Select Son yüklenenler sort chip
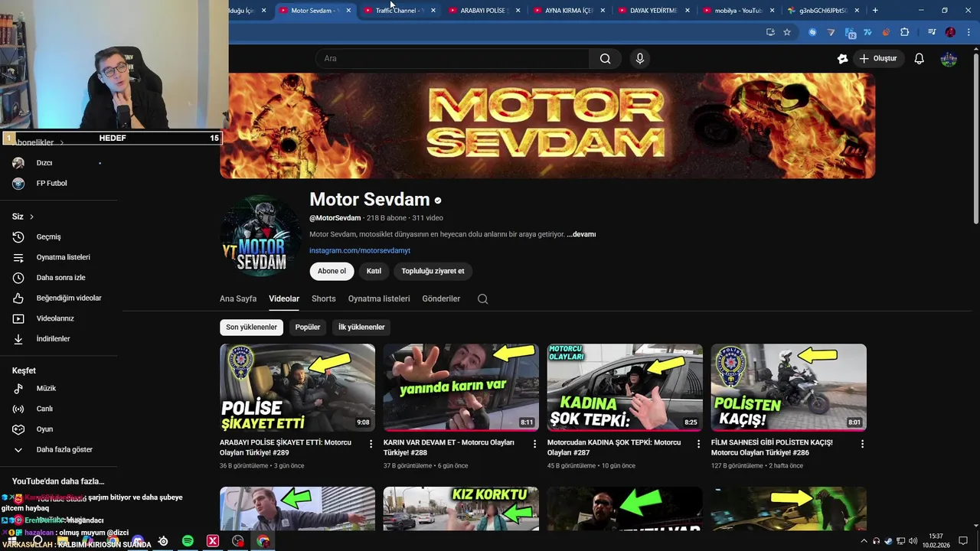Viewport: 980px width, 551px height. click(x=251, y=327)
